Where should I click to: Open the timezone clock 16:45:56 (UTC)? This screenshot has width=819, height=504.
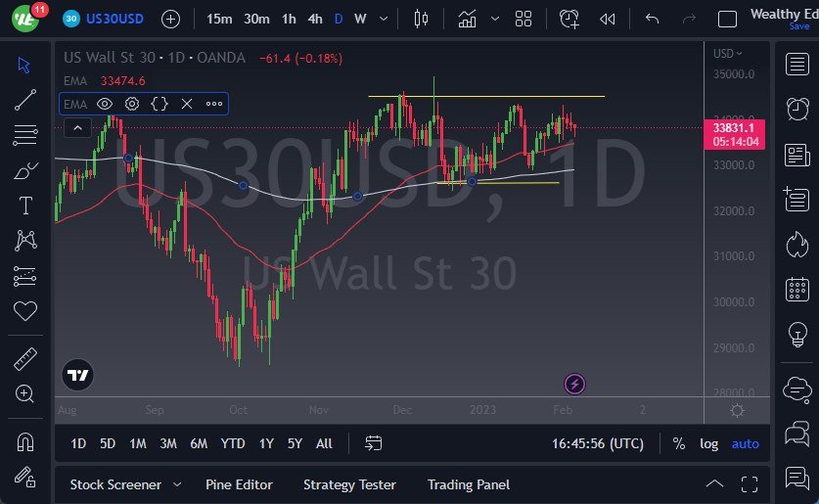(598, 444)
